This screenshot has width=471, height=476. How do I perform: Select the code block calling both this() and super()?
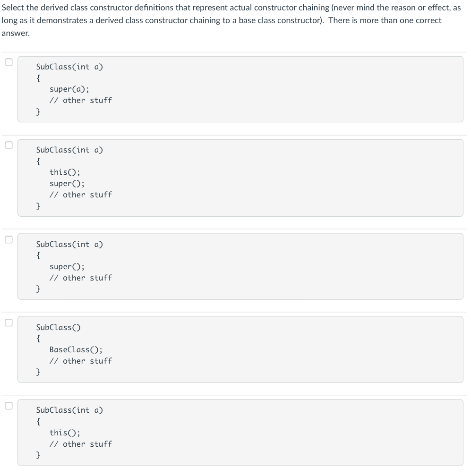pyautogui.click(x=240, y=177)
